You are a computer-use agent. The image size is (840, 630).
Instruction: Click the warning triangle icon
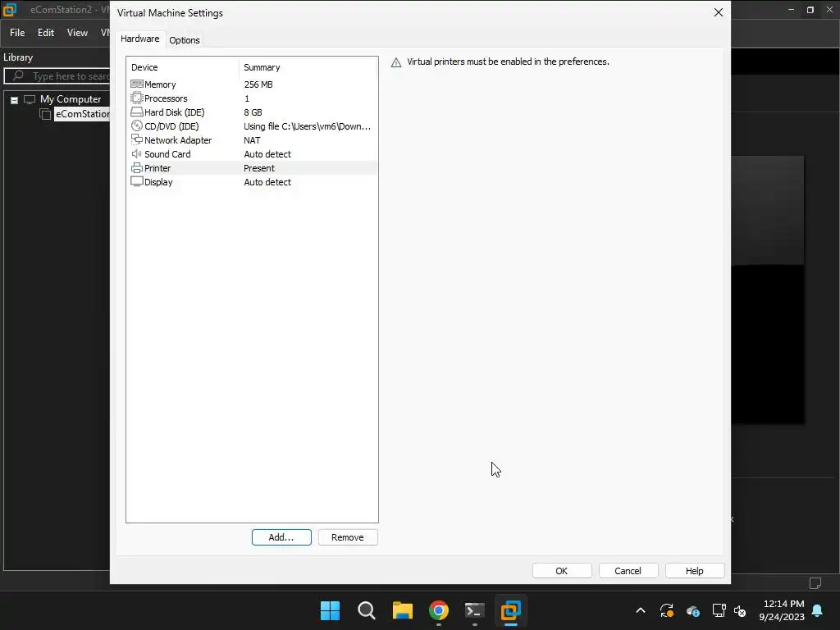(396, 62)
